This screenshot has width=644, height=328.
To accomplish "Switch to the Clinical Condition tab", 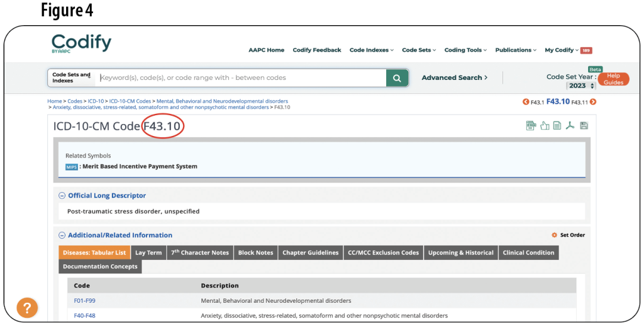I will [528, 253].
